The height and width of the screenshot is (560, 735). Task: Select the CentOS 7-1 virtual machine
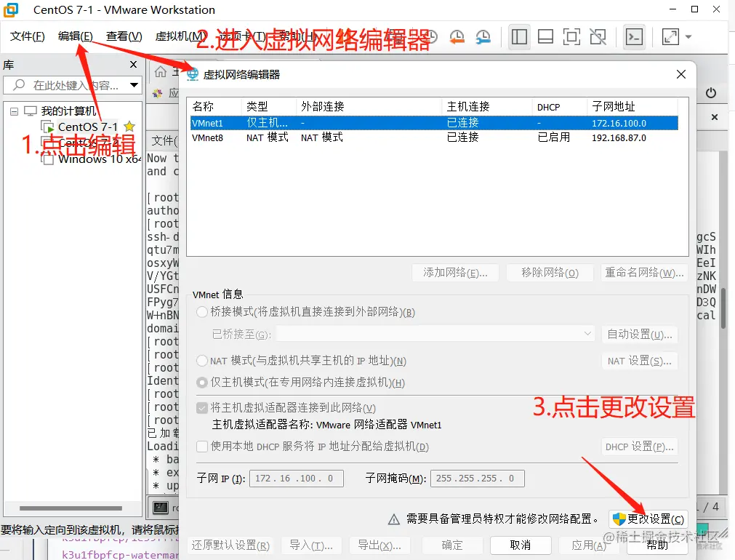[x=88, y=127]
